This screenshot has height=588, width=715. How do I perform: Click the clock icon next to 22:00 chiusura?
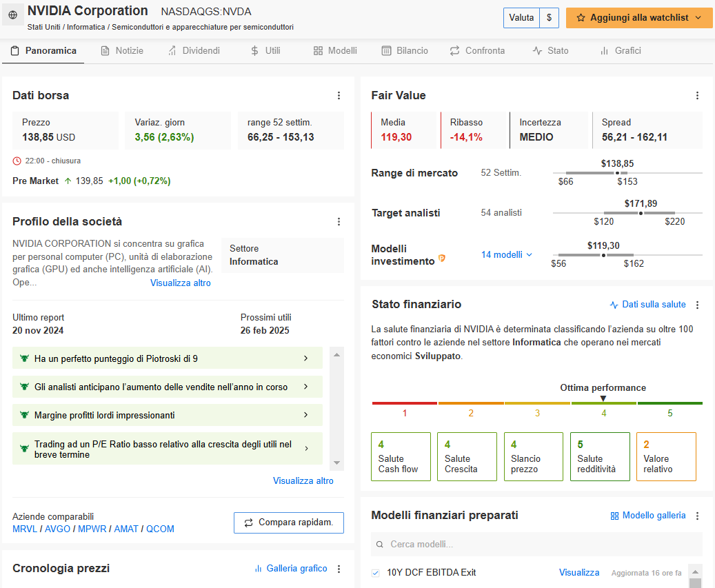click(x=17, y=161)
